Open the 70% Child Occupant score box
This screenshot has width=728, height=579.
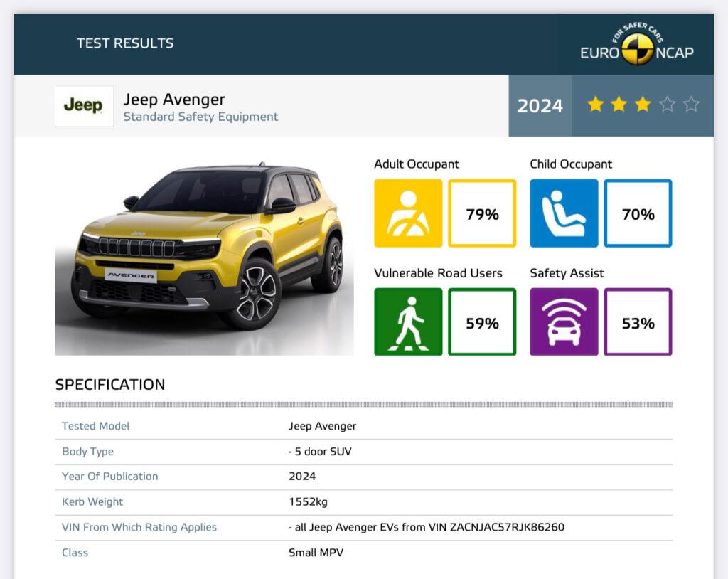[x=638, y=213]
